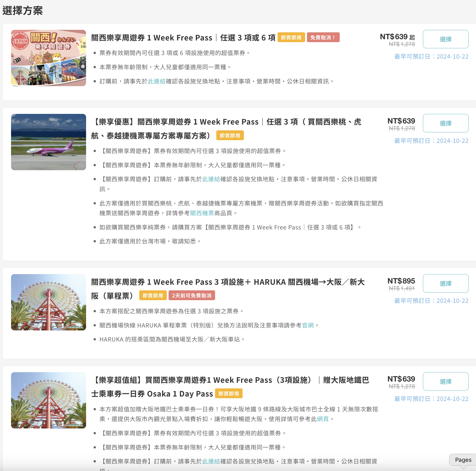Click bullet 此方案僅適用於台灣市場，敬請知悉。
Screen dimensions: 476x471
coord(150,241)
